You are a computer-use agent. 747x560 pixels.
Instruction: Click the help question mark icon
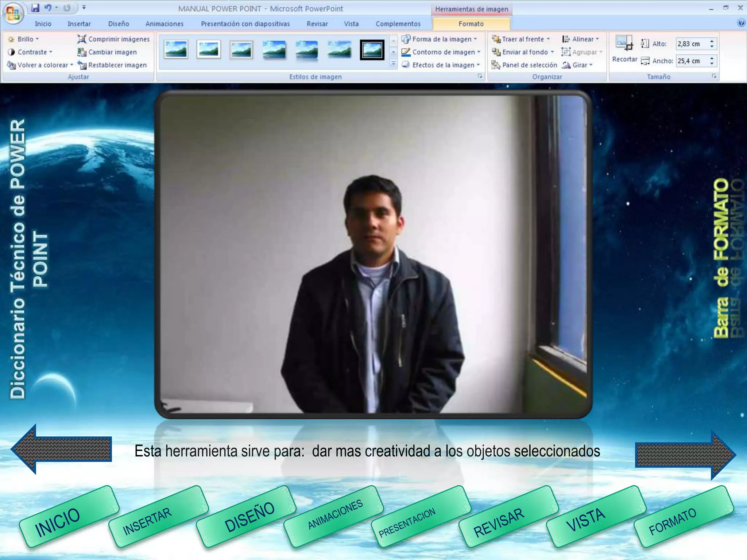pos(740,23)
